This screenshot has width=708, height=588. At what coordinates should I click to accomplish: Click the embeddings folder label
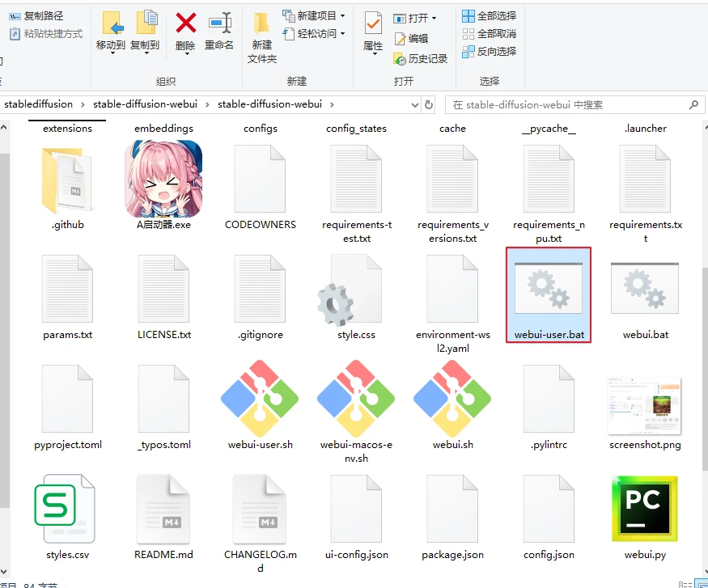[164, 129]
